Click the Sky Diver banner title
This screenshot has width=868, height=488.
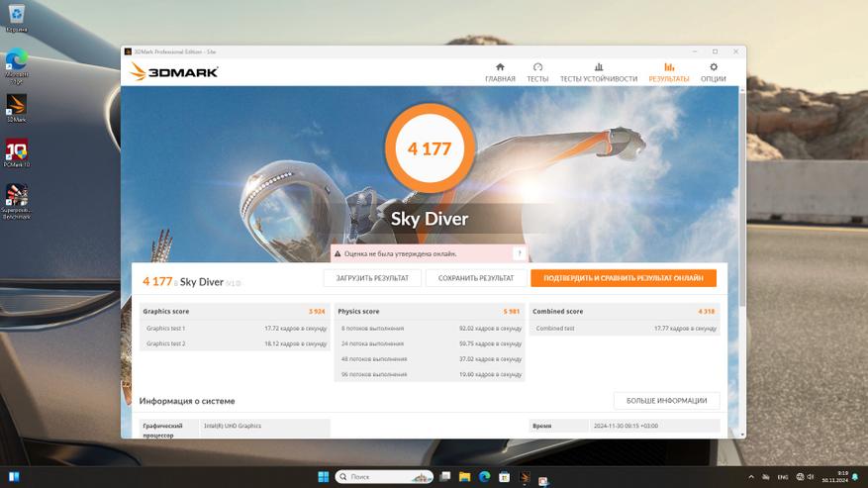click(x=430, y=219)
